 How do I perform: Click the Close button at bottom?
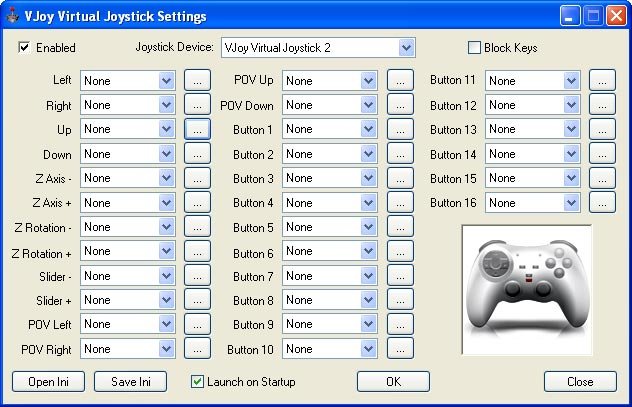coord(580,382)
